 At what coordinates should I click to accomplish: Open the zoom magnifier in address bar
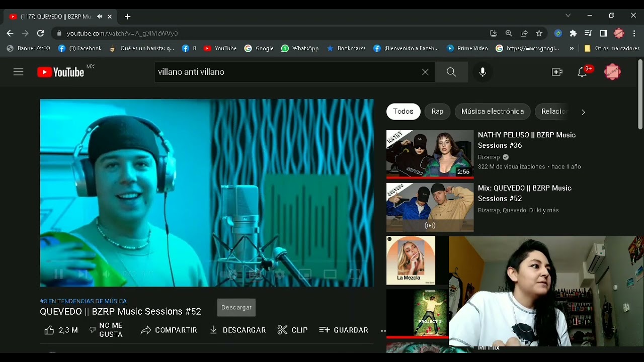click(x=509, y=33)
